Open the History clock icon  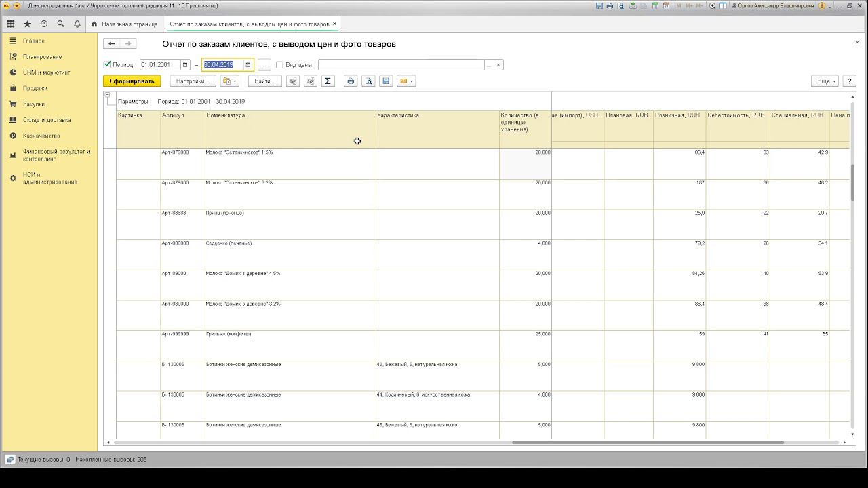tap(44, 24)
